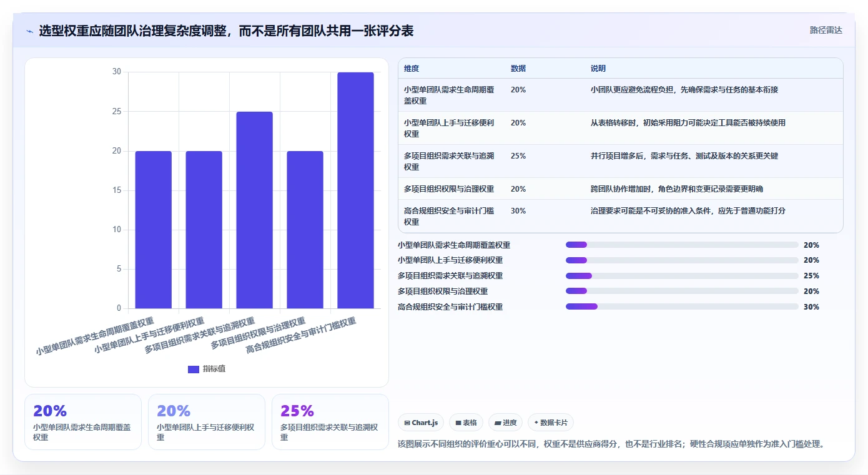The image size is (868, 475).
Task: Click the 路径雷达 label in the header
Action: point(826,30)
